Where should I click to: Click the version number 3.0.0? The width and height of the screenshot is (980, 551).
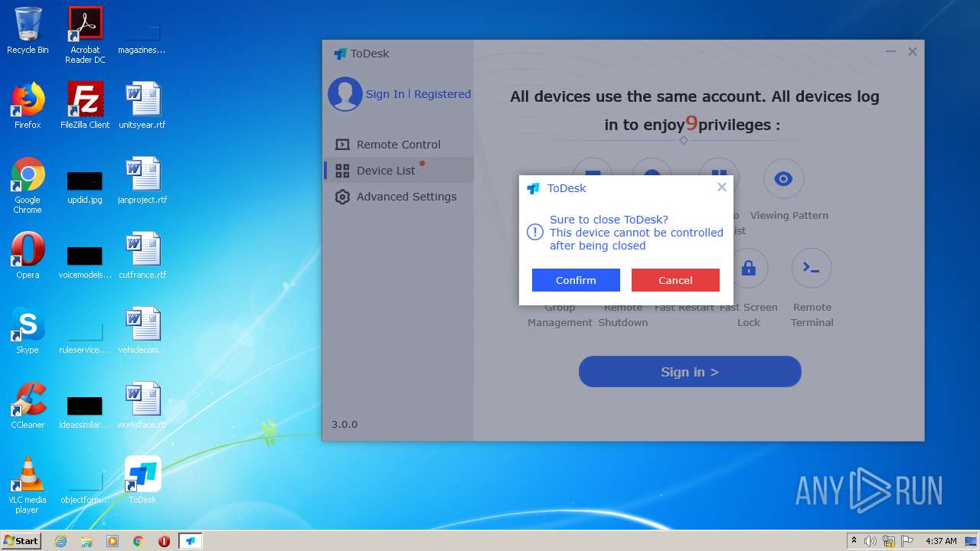(345, 424)
